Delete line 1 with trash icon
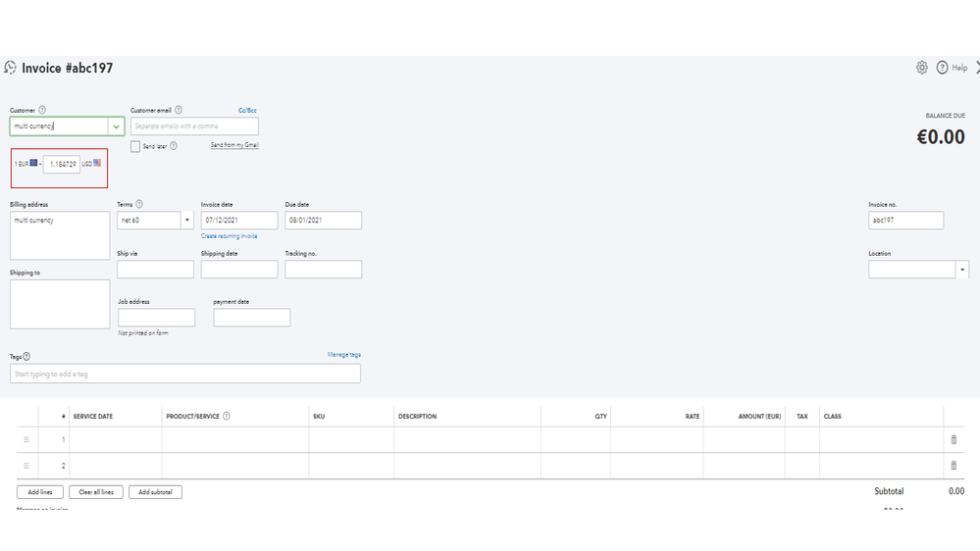The width and height of the screenshot is (980, 551). pyautogui.click(x=954, y=440)
